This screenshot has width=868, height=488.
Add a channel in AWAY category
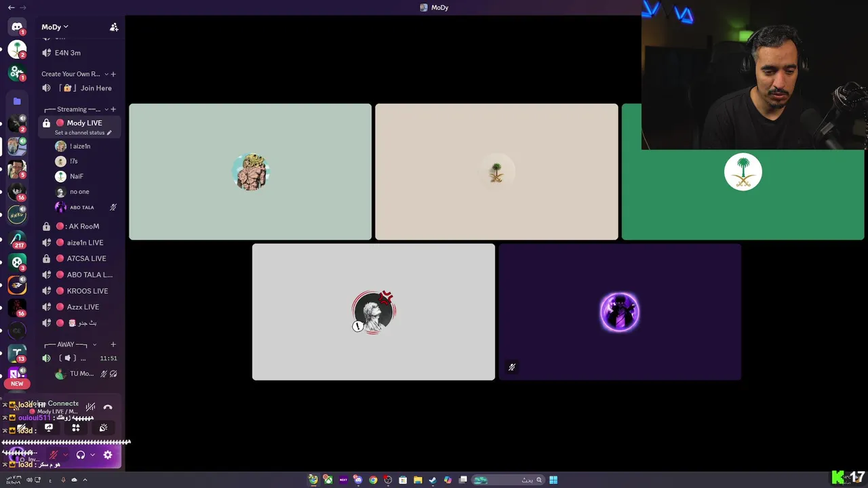[113, 344]
